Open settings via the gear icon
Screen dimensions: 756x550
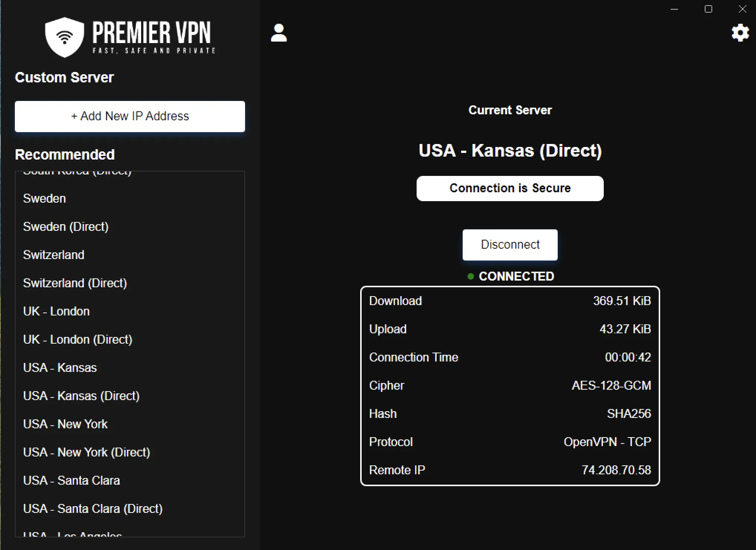click(740, 33)
